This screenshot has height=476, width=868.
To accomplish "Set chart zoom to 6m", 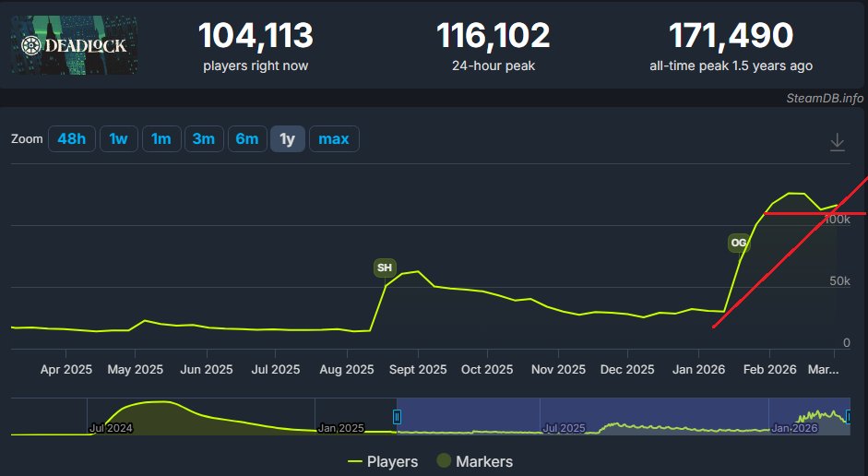I will (x=247, y=139).
